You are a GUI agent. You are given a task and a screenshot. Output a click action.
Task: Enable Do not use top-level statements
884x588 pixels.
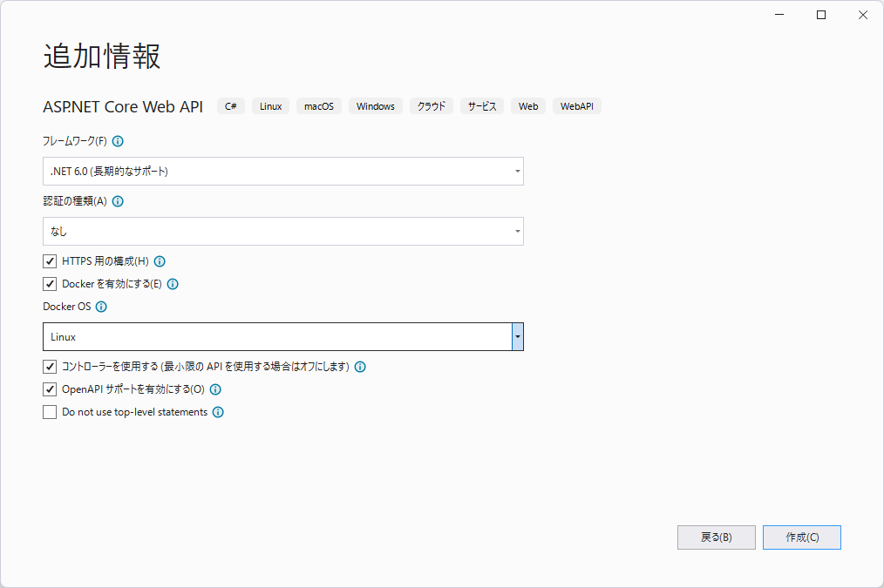point(50,412)
